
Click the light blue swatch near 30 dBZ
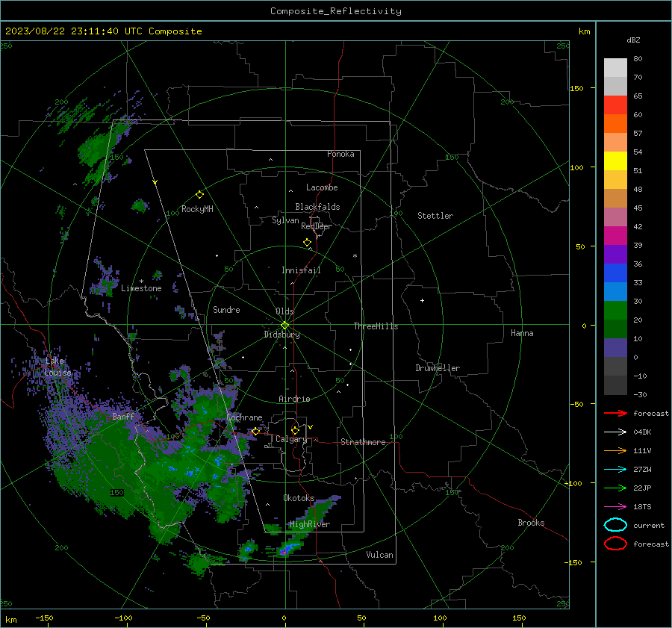click(615, 292)
